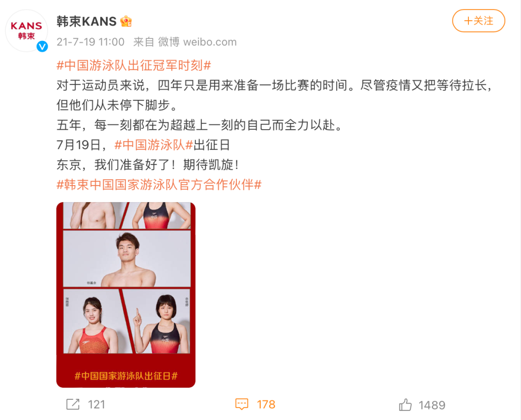Open hashtag #韩束中国国家游泳队官方合作伙伴#
Viewport: 521px width, 420px height.
(159, 185)
